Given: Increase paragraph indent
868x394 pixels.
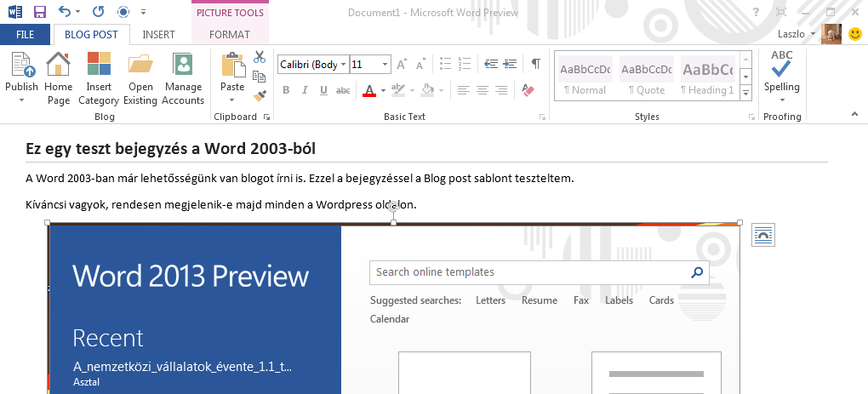Looking at the screenshot, I should tap(509, 64).
